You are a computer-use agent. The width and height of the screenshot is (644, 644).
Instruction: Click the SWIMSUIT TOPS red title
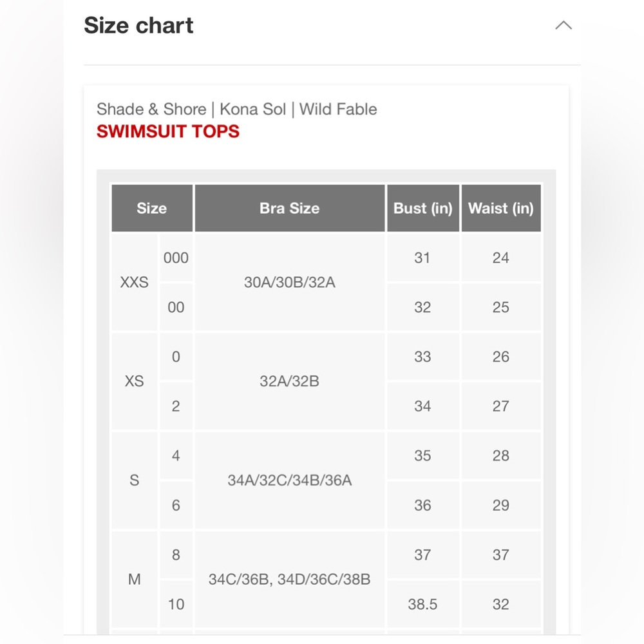pyautogui.click(x=167, y=131)
